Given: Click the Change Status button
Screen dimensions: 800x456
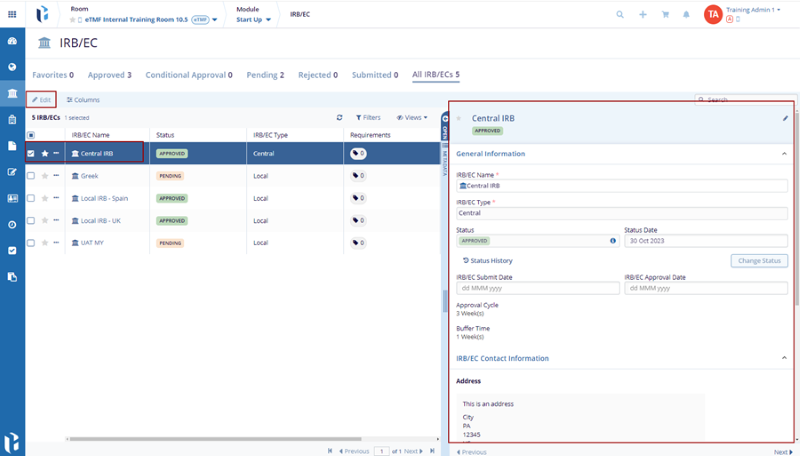Looking at the screenshot, I should (x=758, y=260).
